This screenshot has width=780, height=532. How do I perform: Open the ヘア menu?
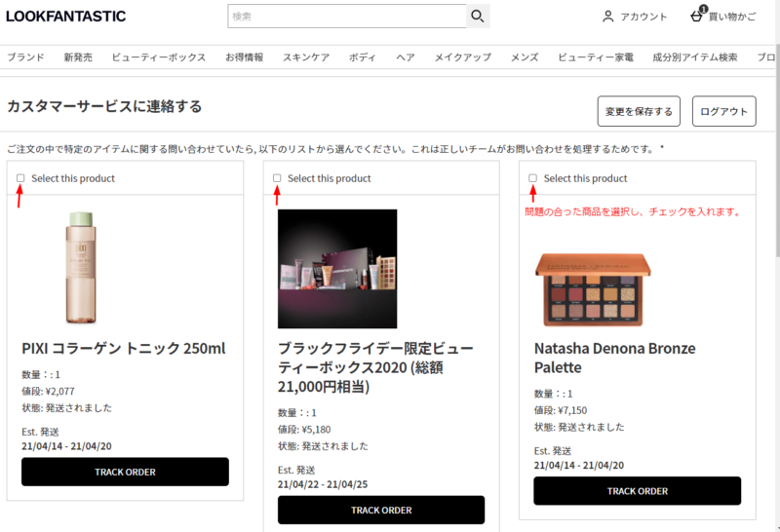(x=406, y=57)
